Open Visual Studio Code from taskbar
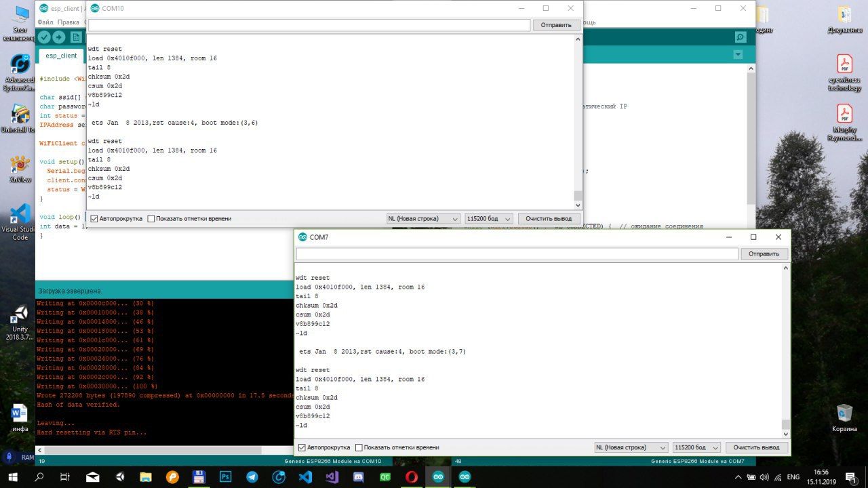 click(305, 477)
